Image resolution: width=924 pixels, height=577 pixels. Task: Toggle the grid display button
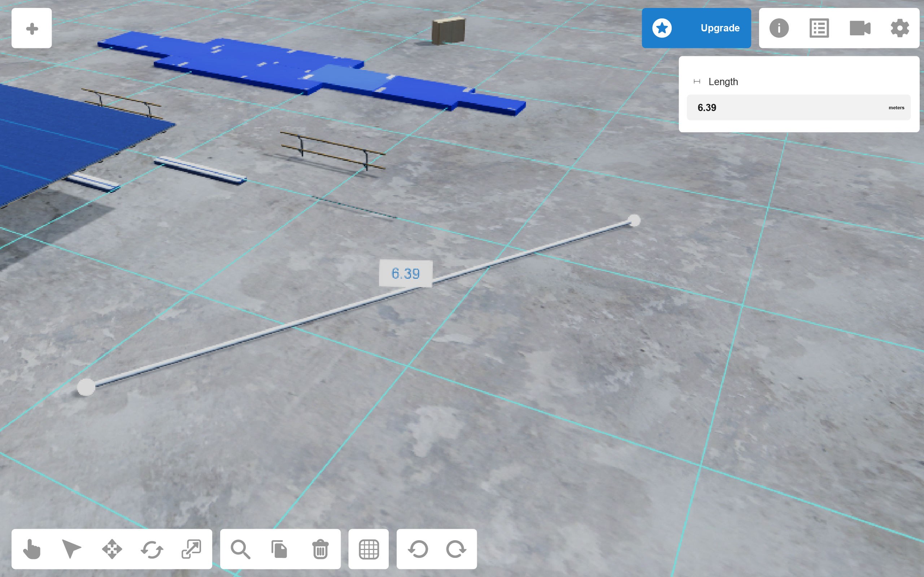[x=369, y=549]
